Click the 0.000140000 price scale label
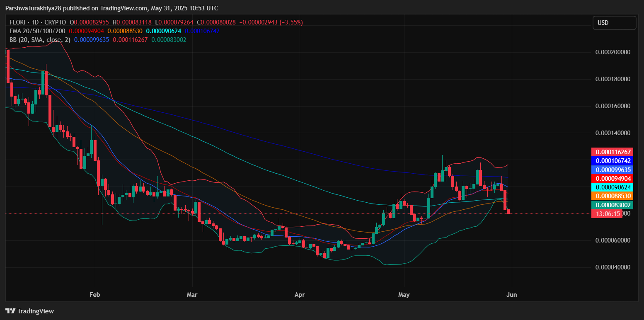Viewport: 644px width, 320px height. pyautogui.click(x=613, y=133)
